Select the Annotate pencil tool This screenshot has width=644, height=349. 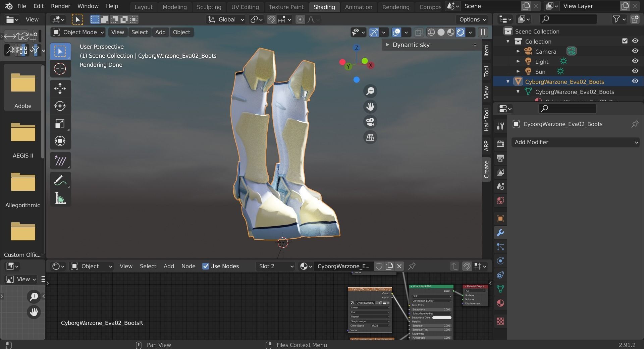pos(60,180)
